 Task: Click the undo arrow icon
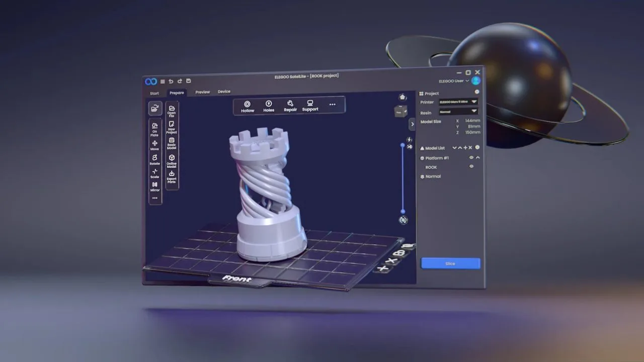coord(171,81)
